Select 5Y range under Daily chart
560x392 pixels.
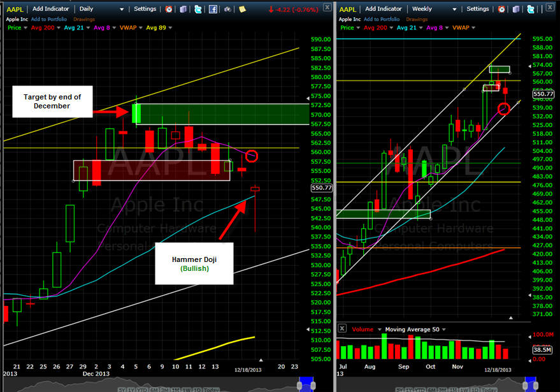122,389
